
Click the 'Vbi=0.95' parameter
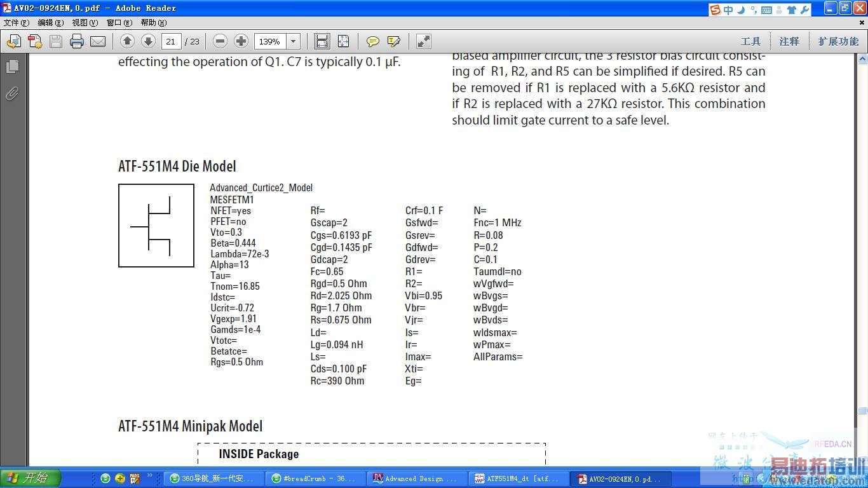coord(424,295)
